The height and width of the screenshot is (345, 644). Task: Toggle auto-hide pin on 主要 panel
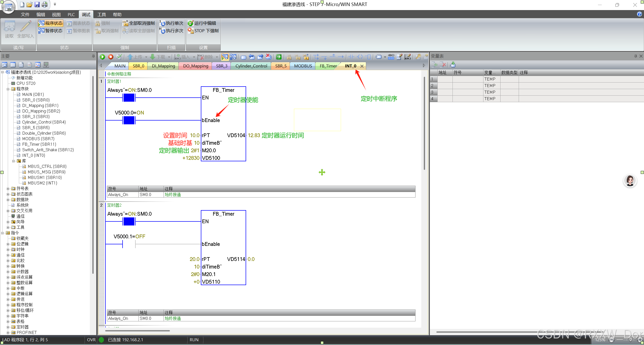click(x=93, y=56)
